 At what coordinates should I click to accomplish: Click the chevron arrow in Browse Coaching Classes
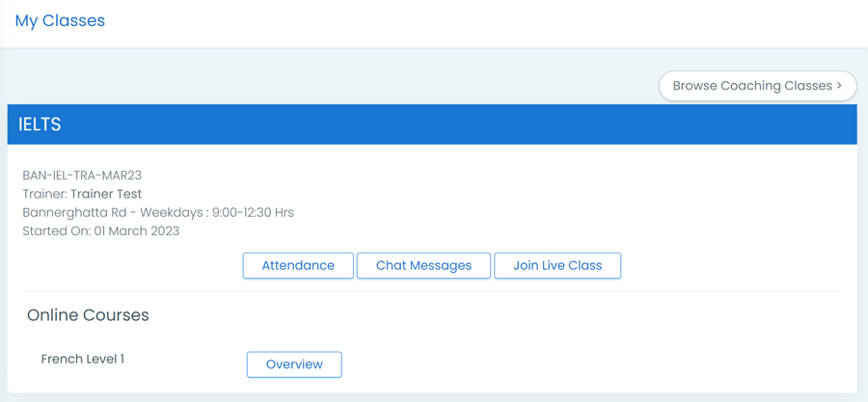(x=839, y=86)
